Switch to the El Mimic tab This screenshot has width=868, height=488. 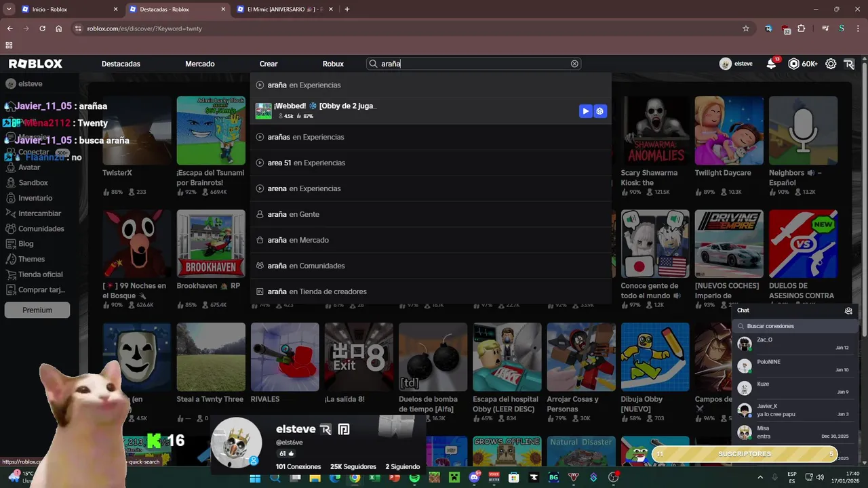click(x=285, y=9)
